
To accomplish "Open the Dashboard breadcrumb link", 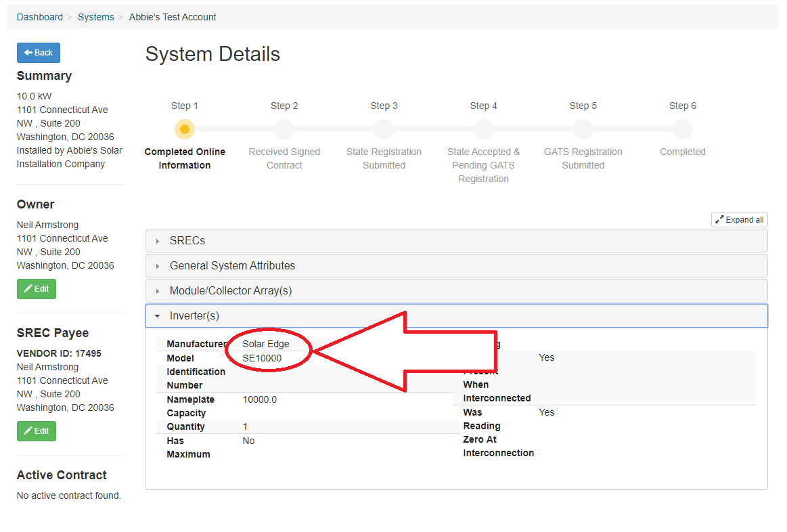I will 40,17.
